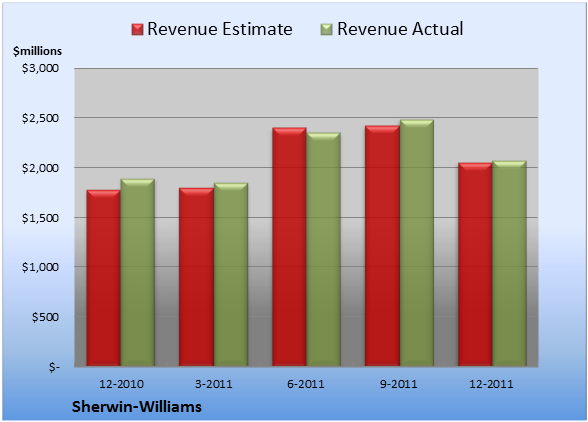
Task: Click the $1,500 axis label
Action: (40, 218)
